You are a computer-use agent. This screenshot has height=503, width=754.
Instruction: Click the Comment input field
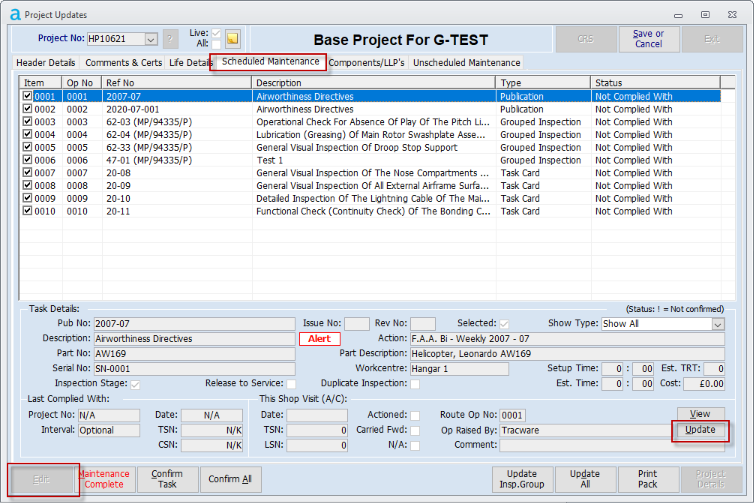click(612, 445)
